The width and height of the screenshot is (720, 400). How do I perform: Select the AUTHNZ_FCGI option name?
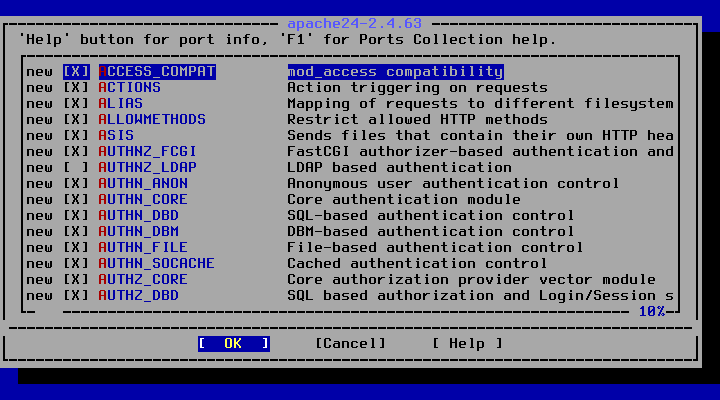(x=148, y=152)
